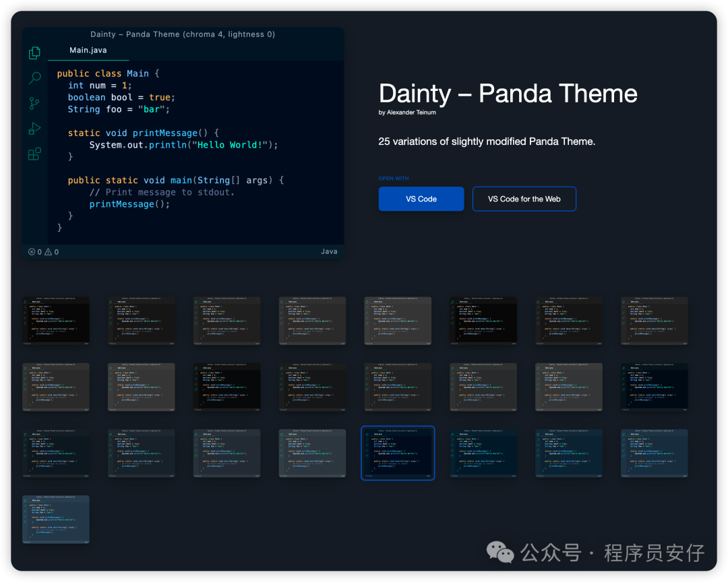The width and height of the screenshot is (728, 582).
Task: Click the Search magnifier icon
Action: point(34,78)
